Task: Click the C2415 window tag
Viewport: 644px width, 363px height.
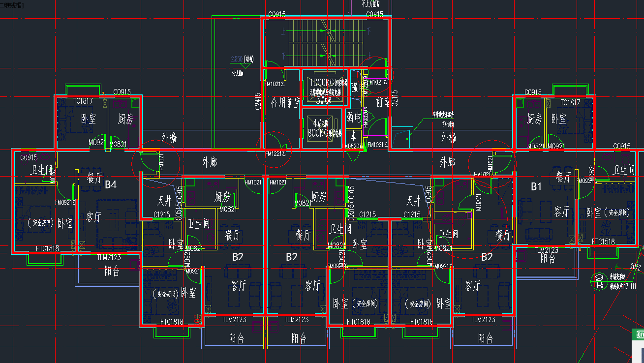Action: (x=258, y=102)
